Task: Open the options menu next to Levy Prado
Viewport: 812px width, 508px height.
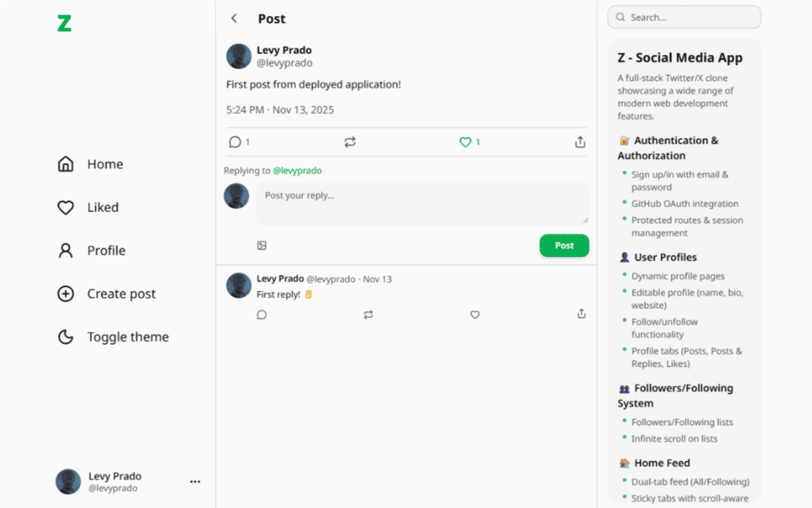Action: point(195,481)
